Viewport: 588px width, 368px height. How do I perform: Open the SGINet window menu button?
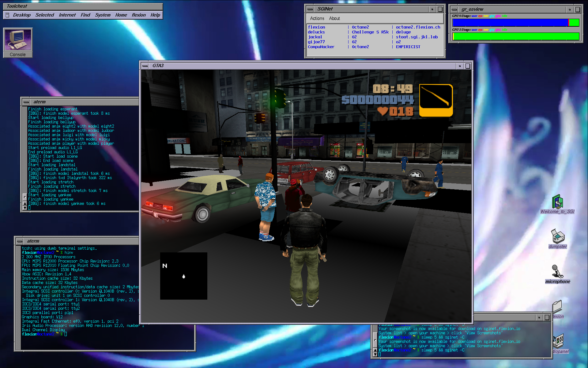tap(310, 9)
